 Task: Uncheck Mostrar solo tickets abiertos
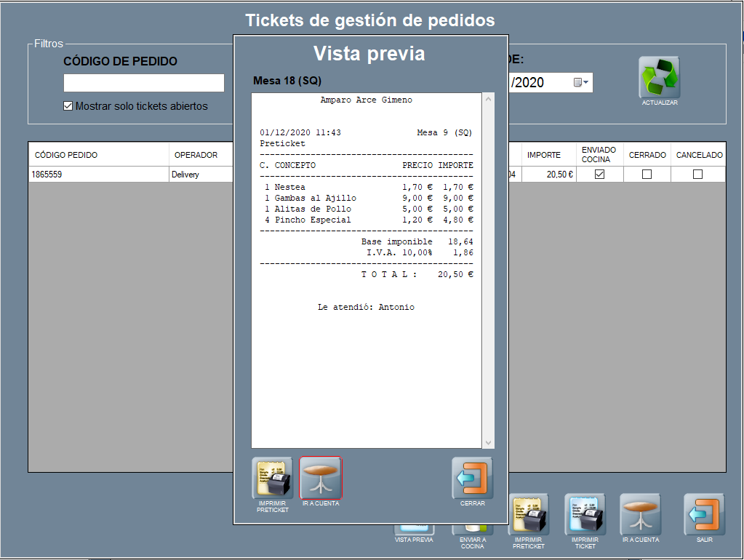point(68,106)
